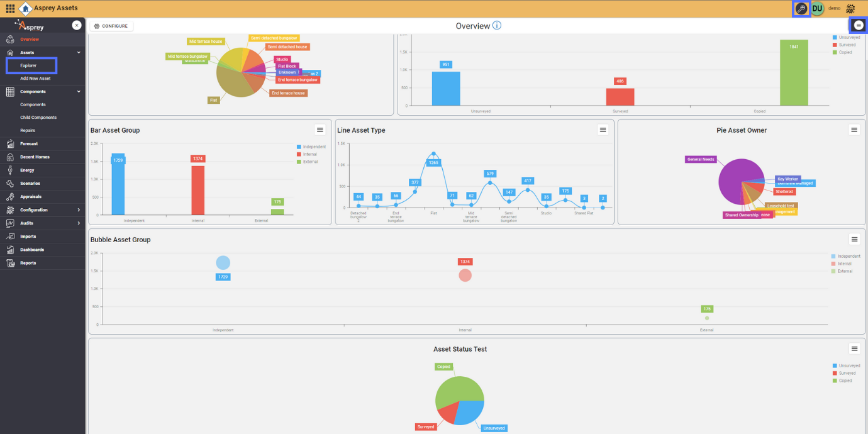Toggle the Surveyed legend in Asset Status Test
Screen dimensions: 868x434
point(849,373)
